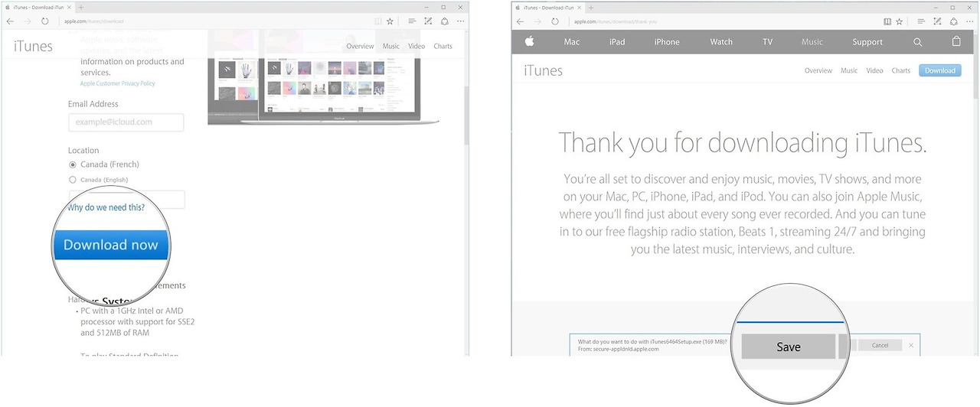Close the iTunes tab in the right browser window
Image resolution: width=980 pixels, height=407 pixels.
pos(580,7)
